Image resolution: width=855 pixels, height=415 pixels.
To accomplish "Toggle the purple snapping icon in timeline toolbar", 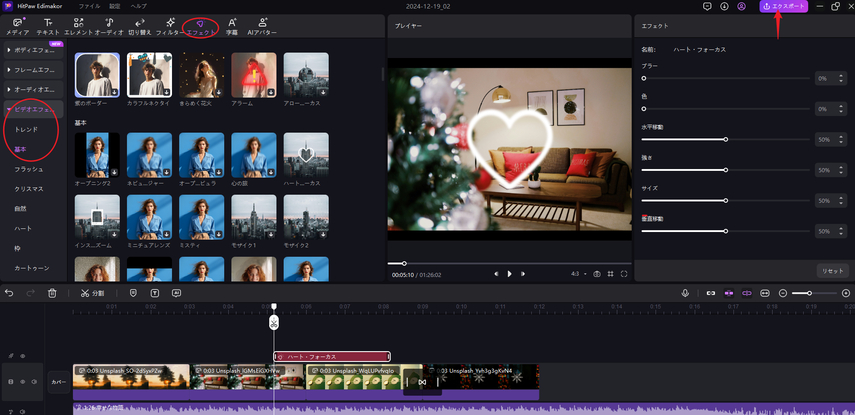I will (729, 293).
